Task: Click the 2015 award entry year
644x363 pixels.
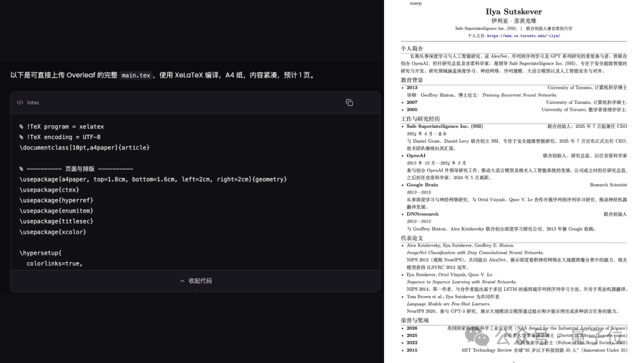Action: point(412,350)
